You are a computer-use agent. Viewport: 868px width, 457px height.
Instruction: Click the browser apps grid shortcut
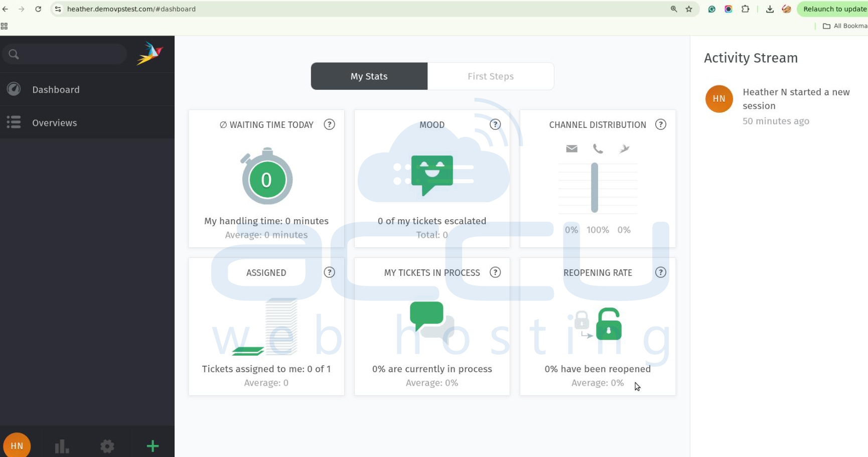4,26
